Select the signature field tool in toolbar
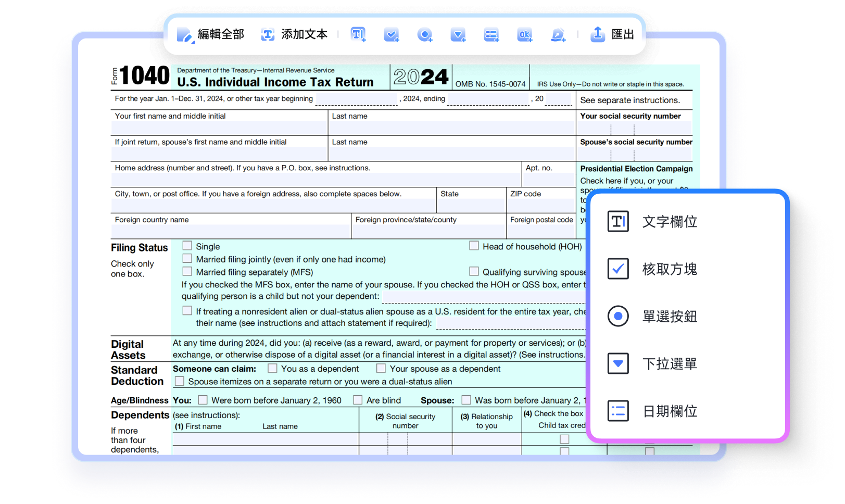Screen dimensions: 845x504 [x=558, y=34]
